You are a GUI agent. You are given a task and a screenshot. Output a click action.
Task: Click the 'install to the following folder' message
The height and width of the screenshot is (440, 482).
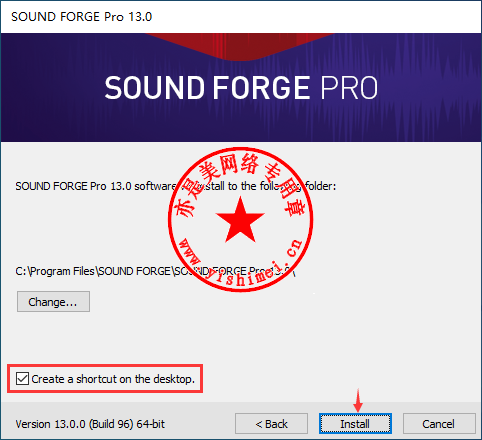[176, 186]
